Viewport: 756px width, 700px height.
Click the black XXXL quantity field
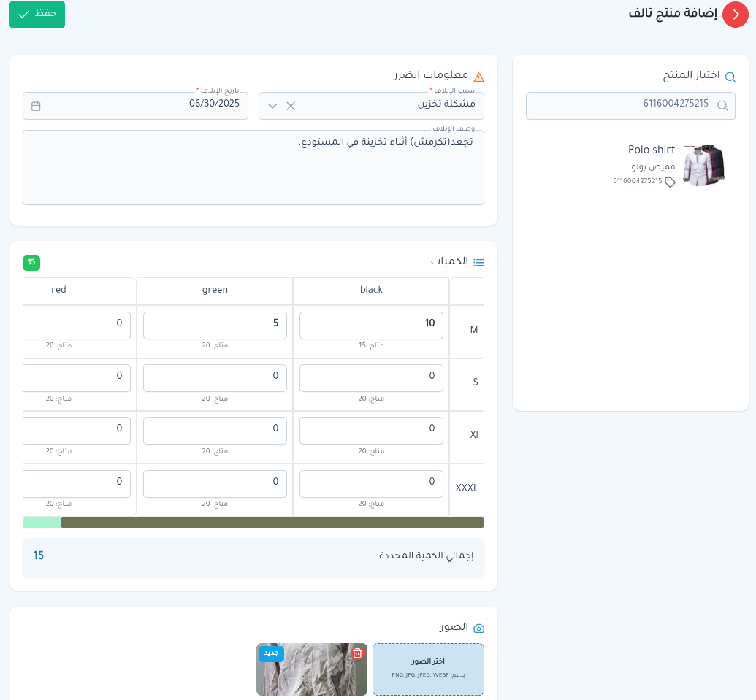[x=371, y=483]
